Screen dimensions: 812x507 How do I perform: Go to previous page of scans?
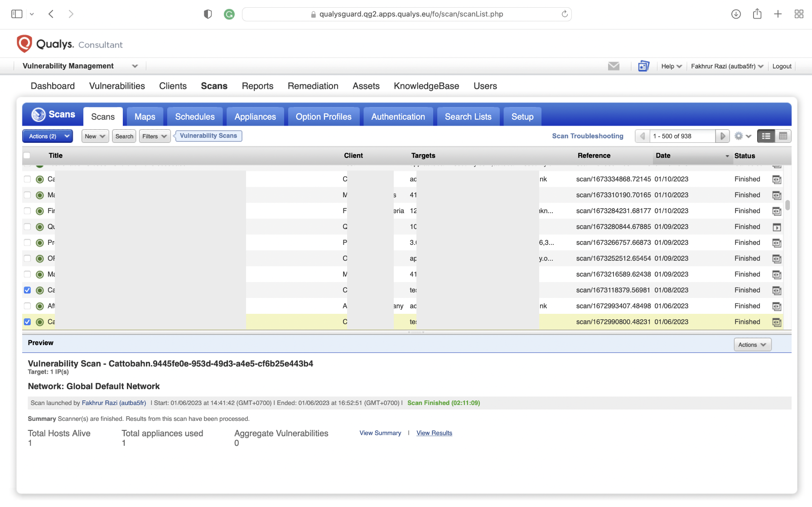pos(642,136)
